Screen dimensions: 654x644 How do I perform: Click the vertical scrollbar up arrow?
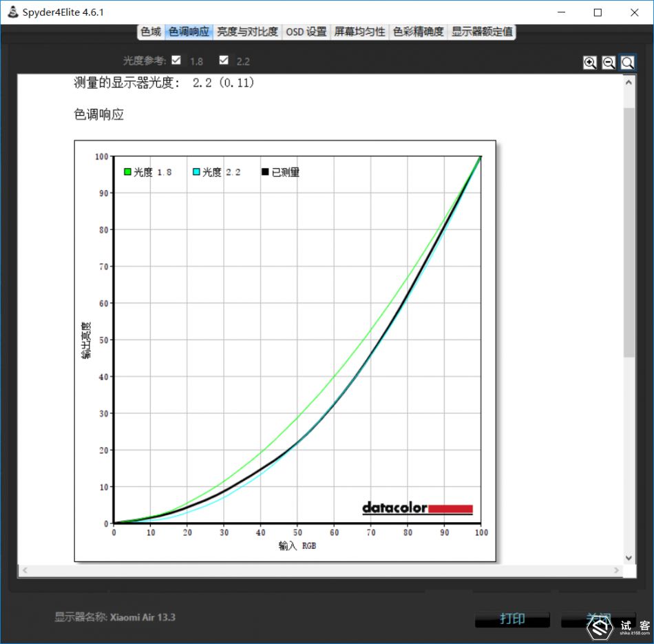pyautogui.click(x=629, y=81)
